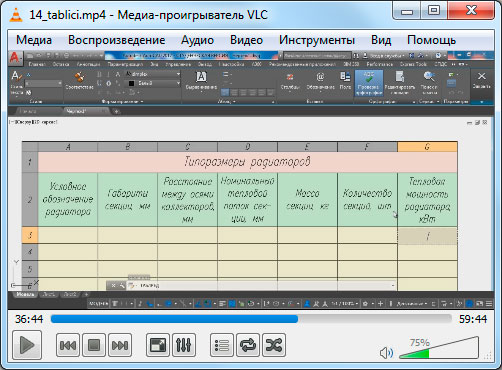
Task: Open extended settings equalizer panel
Action: (184, 345)
